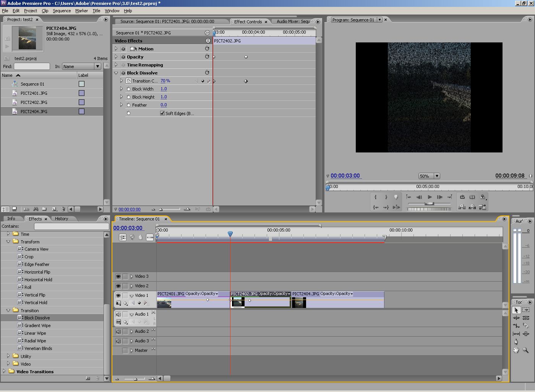Open the Marker menu
This screenshot has height=392, width=535.
pyautogui.click(x=81, y=11)
